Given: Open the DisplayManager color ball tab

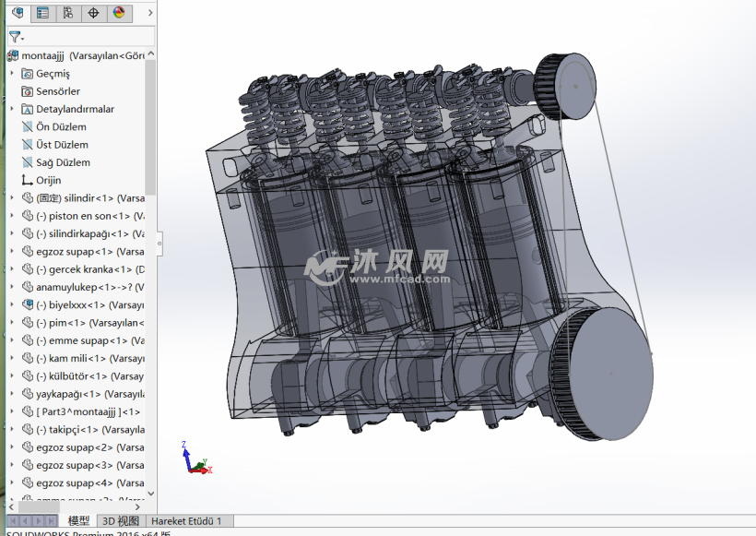Looking at the screenshot, I should [118, 13].
